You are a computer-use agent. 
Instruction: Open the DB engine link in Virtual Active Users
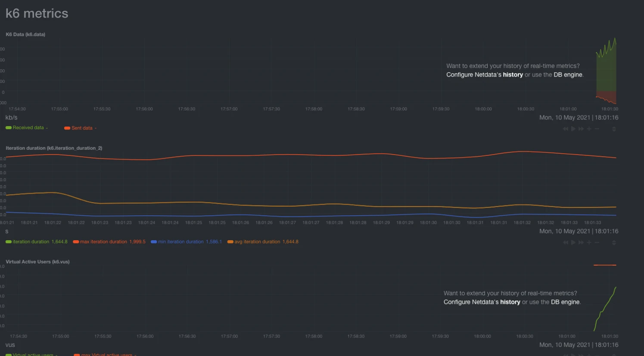pyautogui.click(x=565, y=302)
